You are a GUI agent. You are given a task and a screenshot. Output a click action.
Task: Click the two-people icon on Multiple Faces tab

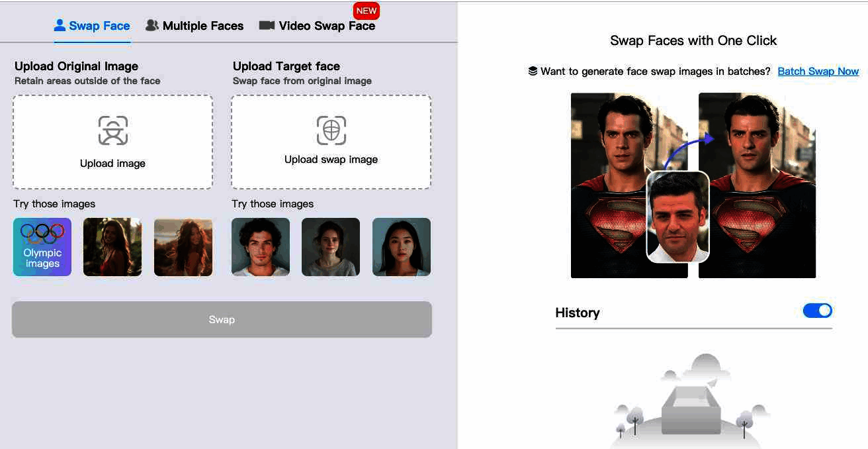(x=152, y=25)
